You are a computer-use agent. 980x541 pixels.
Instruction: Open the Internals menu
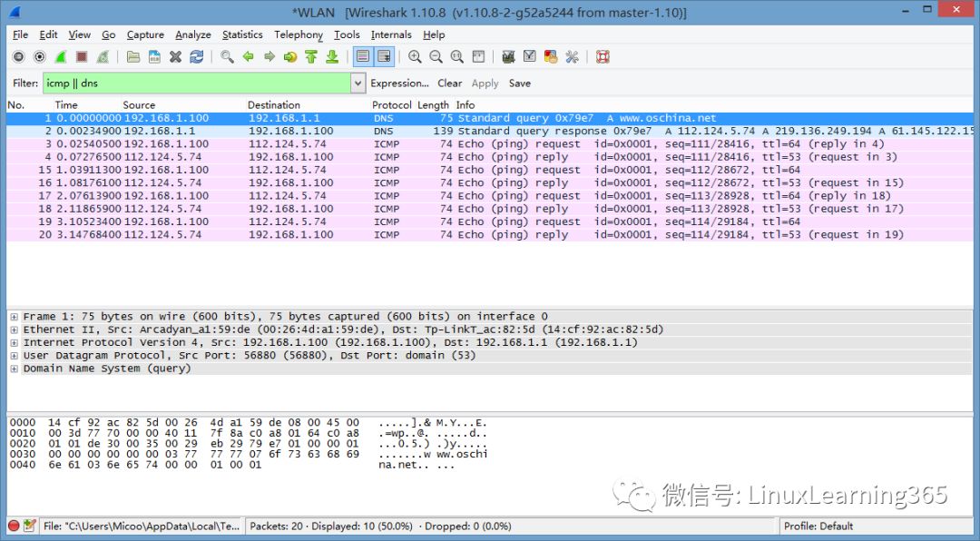click(x=391, y=34)
